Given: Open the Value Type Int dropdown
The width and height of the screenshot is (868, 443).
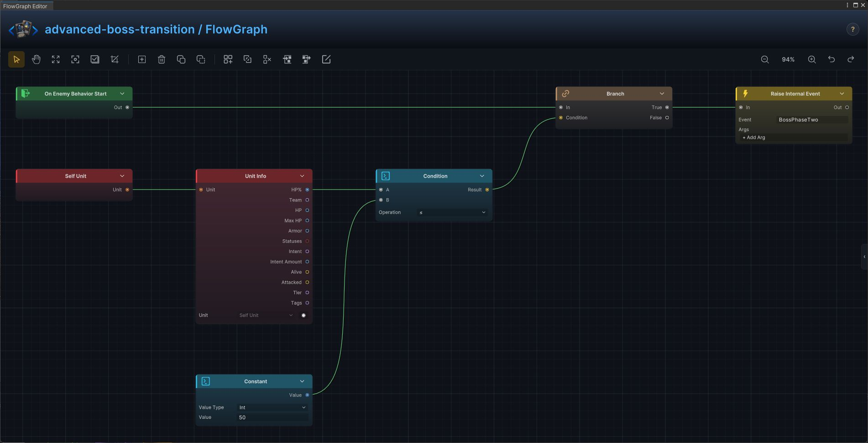Looking at the screenshot, I should pyautogui.click(x=272, y=407).
